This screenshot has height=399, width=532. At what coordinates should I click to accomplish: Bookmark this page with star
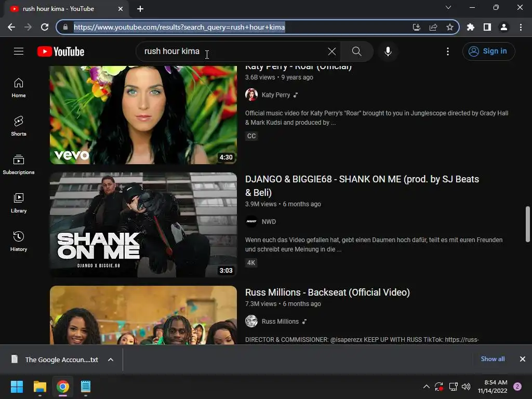tap(450, 27)
